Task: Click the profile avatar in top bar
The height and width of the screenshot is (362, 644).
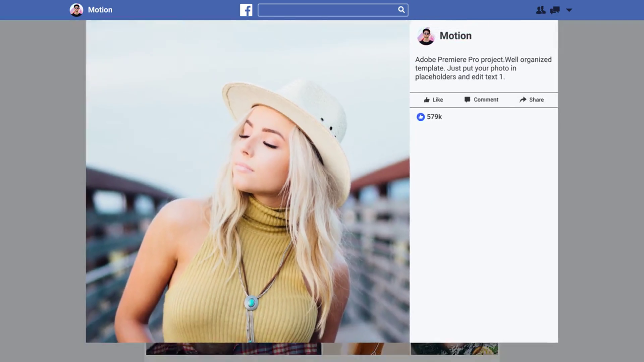Action: (x=76, y=10)
